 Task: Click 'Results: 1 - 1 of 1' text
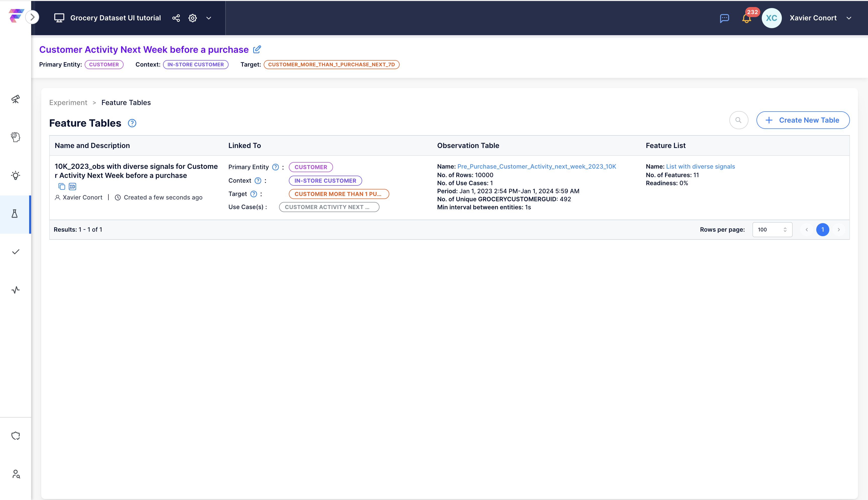click(x=78, y=230)
